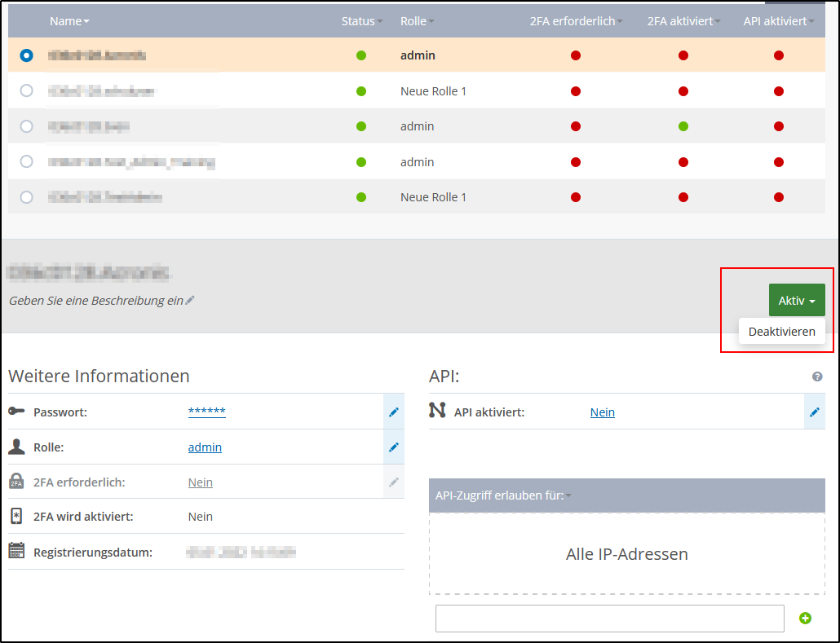Click the admin role link under Rolle
Screen dimensions: 840x643
click(205, 447)
